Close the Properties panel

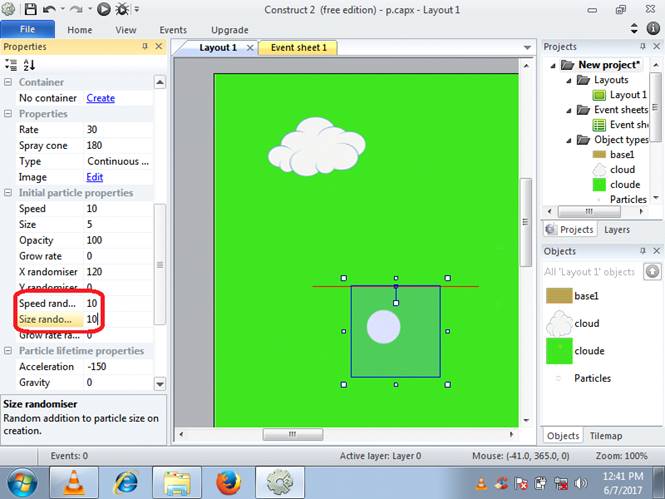click(159, 46)
